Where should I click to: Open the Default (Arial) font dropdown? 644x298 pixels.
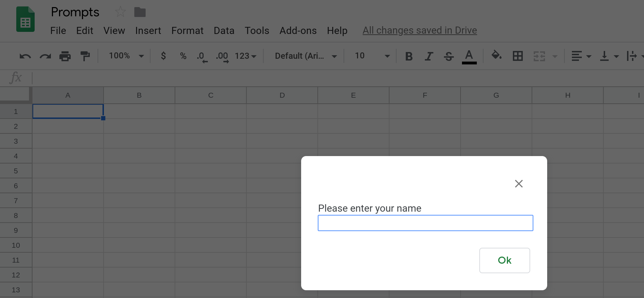(306, 56)
